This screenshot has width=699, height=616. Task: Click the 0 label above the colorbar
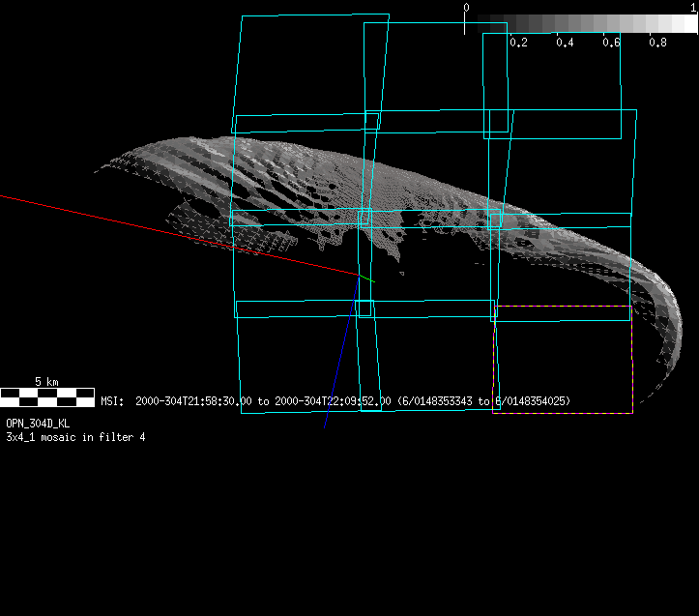tap(466, 7)
